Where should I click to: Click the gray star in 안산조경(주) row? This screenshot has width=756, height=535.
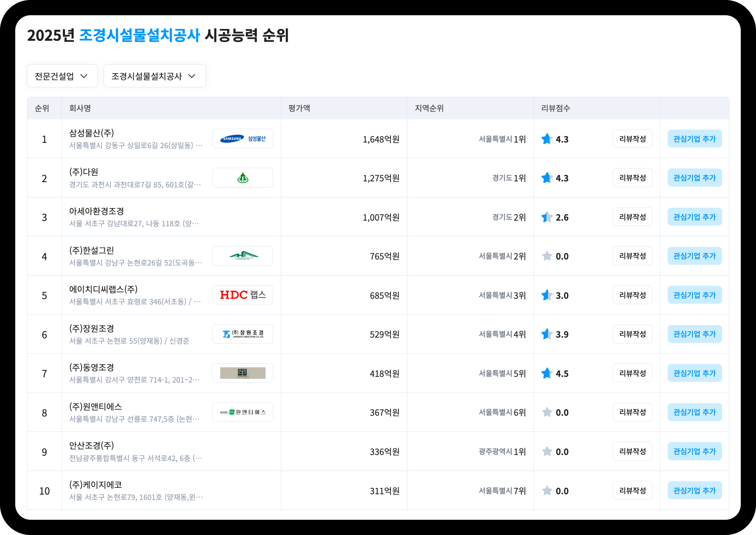(x=547, y=452)
